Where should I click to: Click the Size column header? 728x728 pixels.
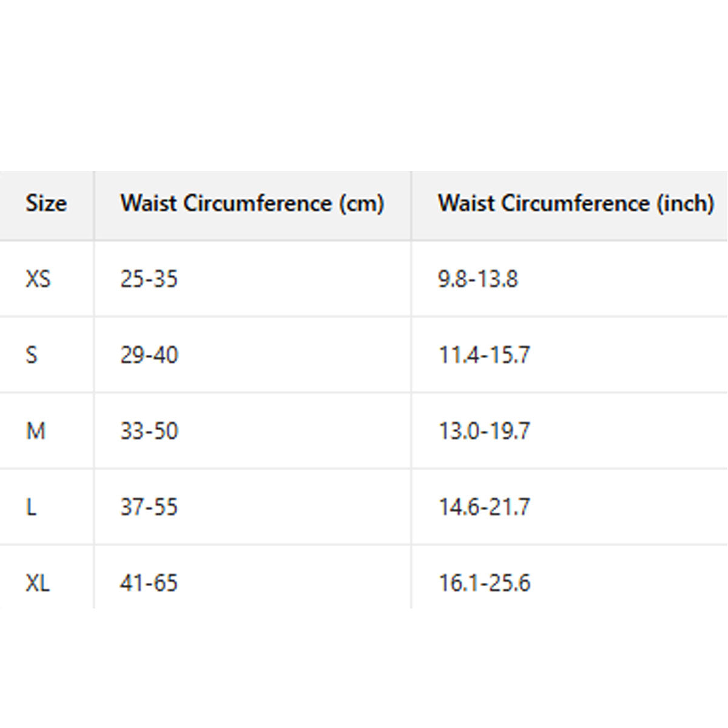click(46, 203)
